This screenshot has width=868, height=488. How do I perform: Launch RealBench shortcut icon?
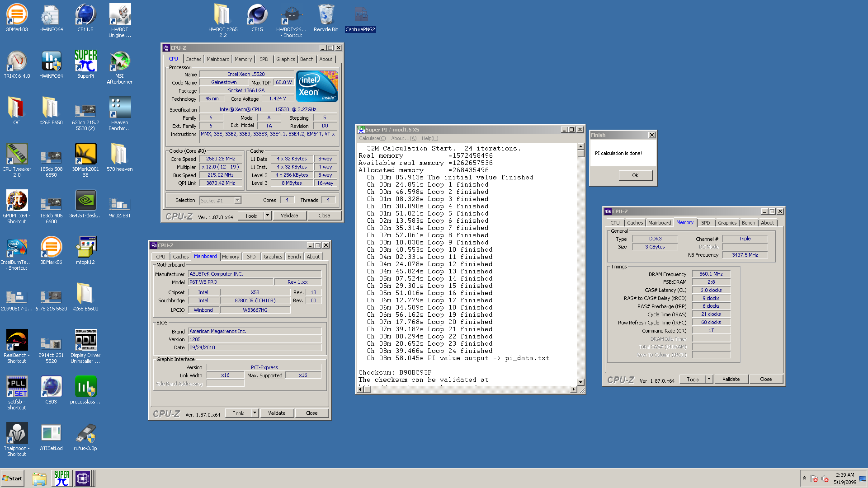click(x=17, y=347)
